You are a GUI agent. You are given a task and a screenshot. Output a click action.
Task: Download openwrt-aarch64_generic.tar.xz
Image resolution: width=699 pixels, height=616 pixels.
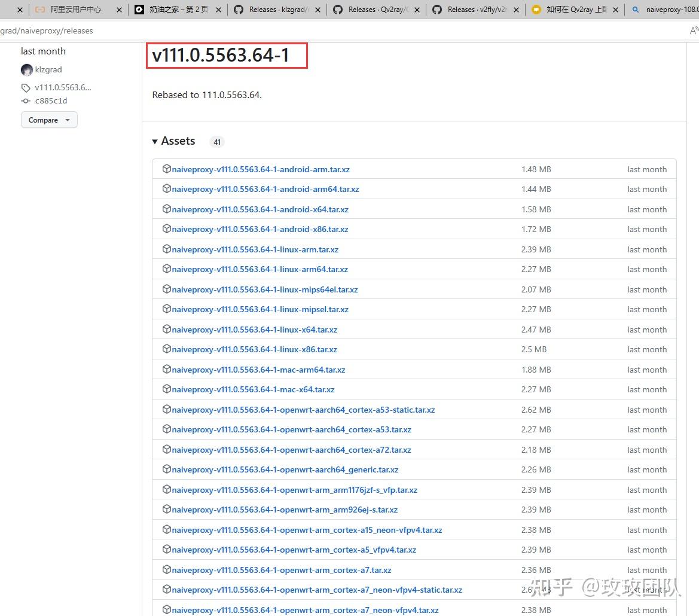[x=285, y=470]
